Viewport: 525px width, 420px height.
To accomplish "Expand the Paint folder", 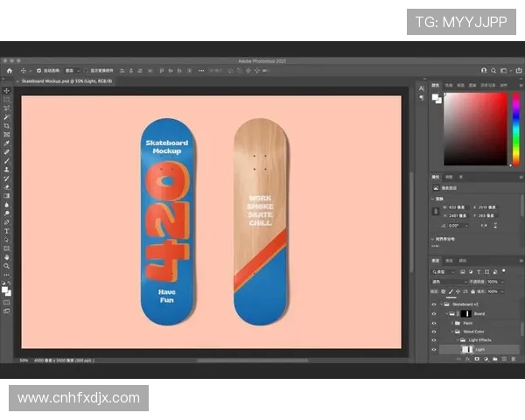I will point(453,323).
